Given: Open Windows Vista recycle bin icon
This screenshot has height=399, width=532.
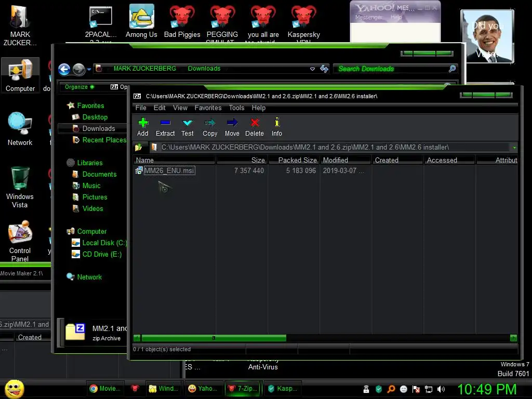Looking at the screenshot, I should 20,187.
